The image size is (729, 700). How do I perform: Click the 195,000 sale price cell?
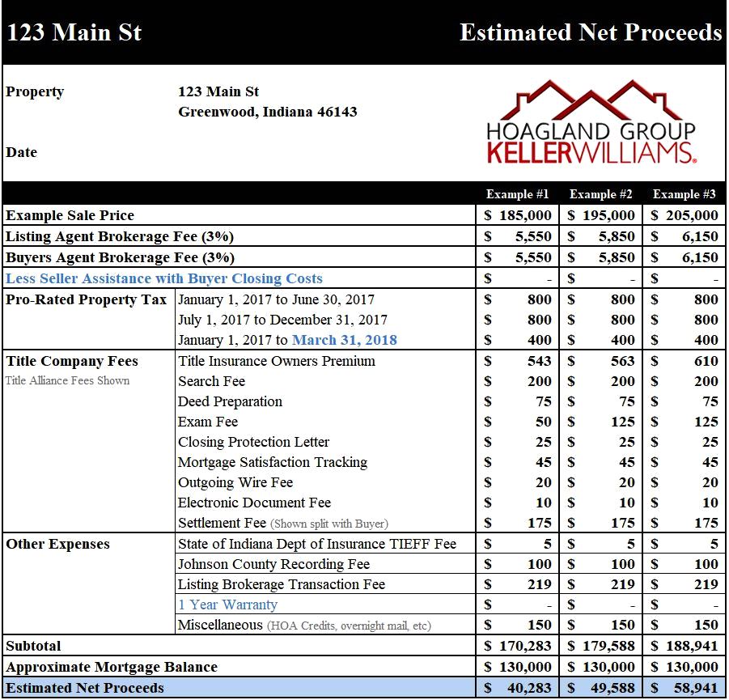(600, 215)
